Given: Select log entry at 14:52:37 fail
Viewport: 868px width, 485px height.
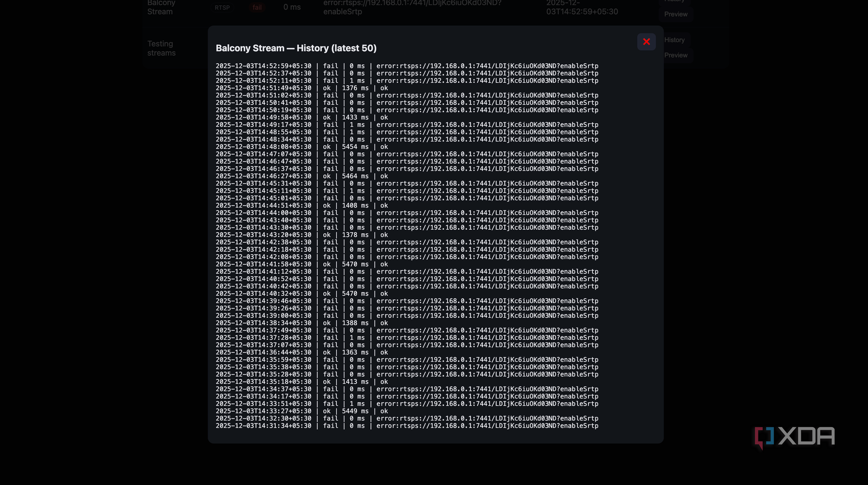Looking at the screenshot, I should [407, 73].
